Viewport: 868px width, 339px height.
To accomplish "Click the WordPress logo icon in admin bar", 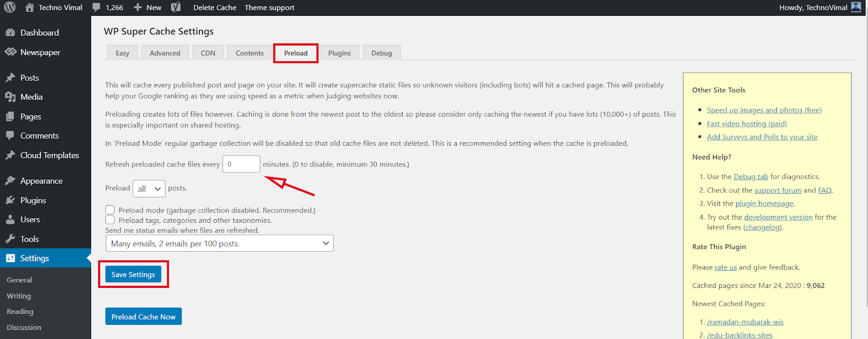I will pyautogui.click(x=10, y=8).
